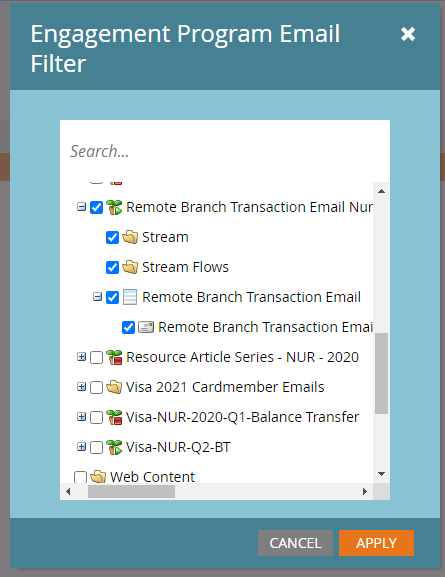Check the Visa-NUR-Q2-BT checkbox
Screen dimensions: 445x577
coord(96,447)
